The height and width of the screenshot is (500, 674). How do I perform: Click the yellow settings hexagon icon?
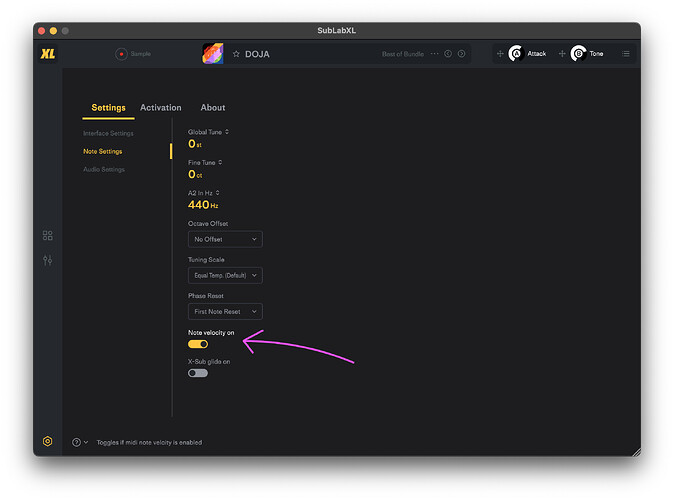pos(48,441)
